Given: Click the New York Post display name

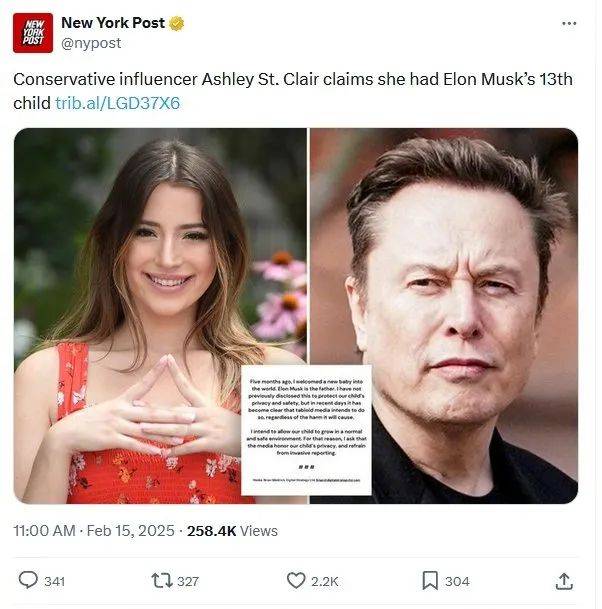Looking at the screenshot, I should click(113, 23).
